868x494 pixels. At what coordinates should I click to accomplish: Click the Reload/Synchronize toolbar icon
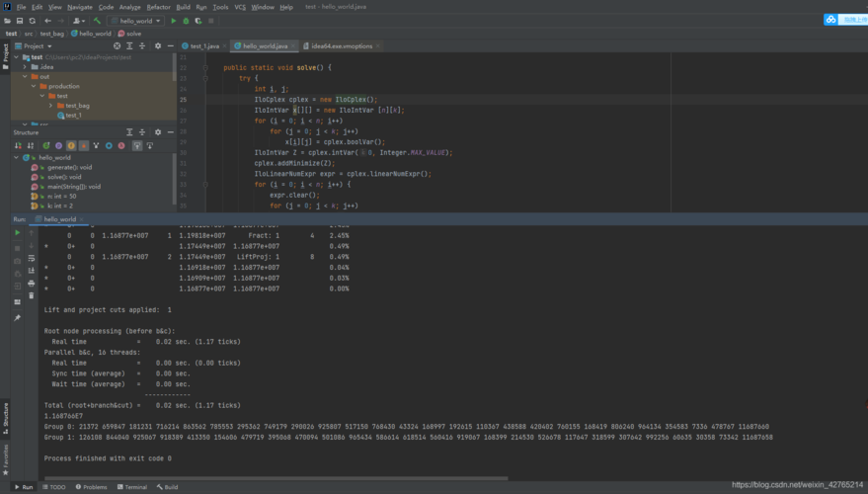[33, 21]
